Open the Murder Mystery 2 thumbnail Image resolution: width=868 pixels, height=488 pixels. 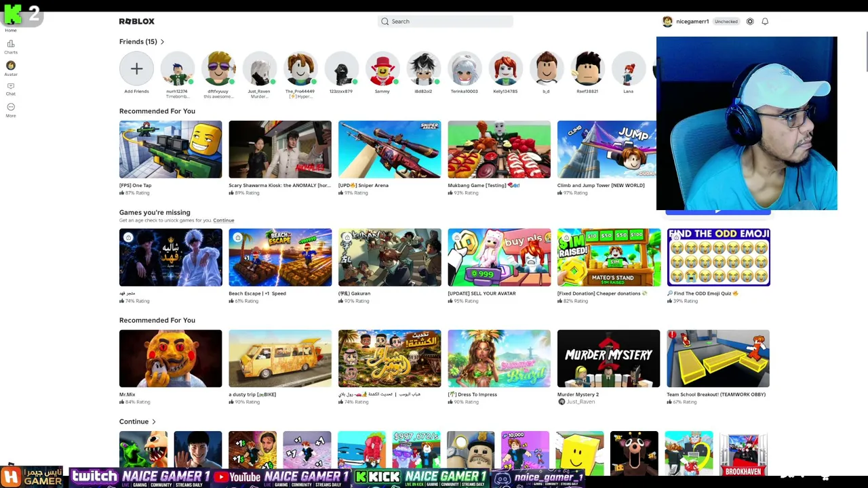(x=609, y=359)
